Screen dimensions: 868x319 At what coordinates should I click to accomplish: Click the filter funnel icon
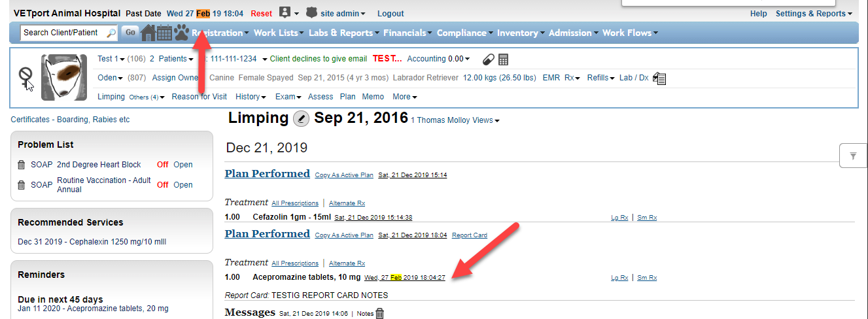click(853, 156)
